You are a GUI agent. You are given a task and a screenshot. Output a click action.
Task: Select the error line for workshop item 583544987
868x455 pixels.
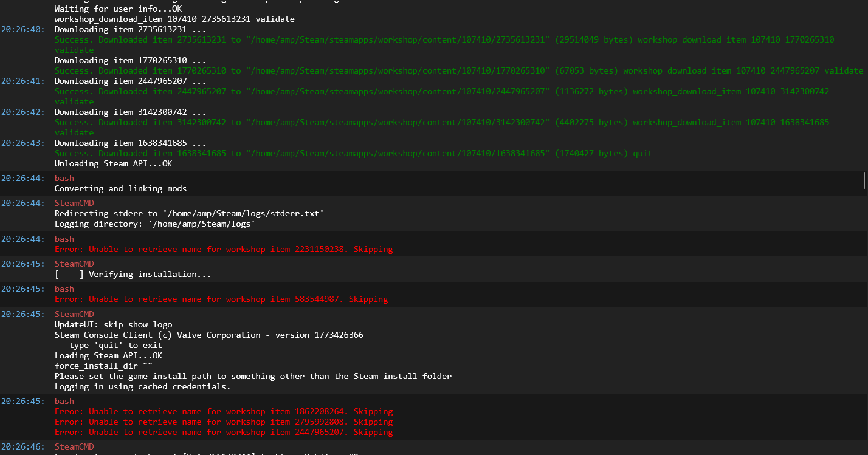[221, 299]
